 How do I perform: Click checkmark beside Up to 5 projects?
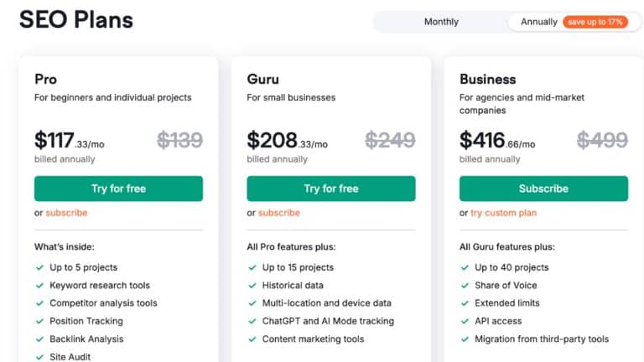click(x=39, y=268)
